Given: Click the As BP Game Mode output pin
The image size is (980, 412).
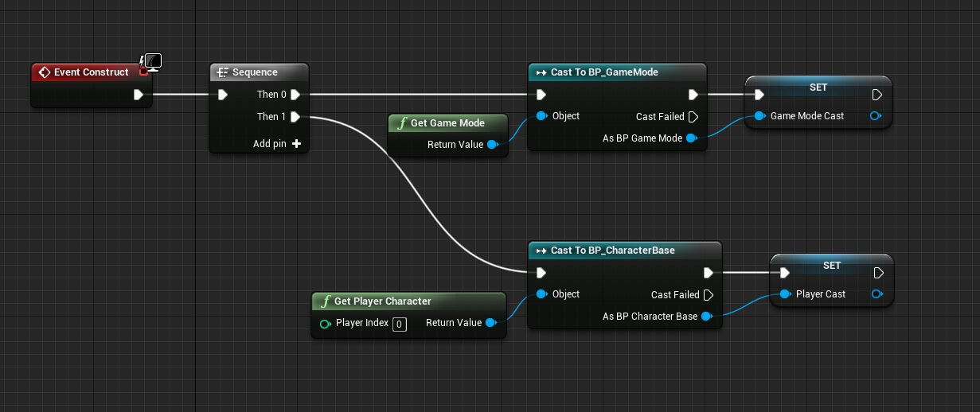Looking at the screenshot, I should [691, 138].
